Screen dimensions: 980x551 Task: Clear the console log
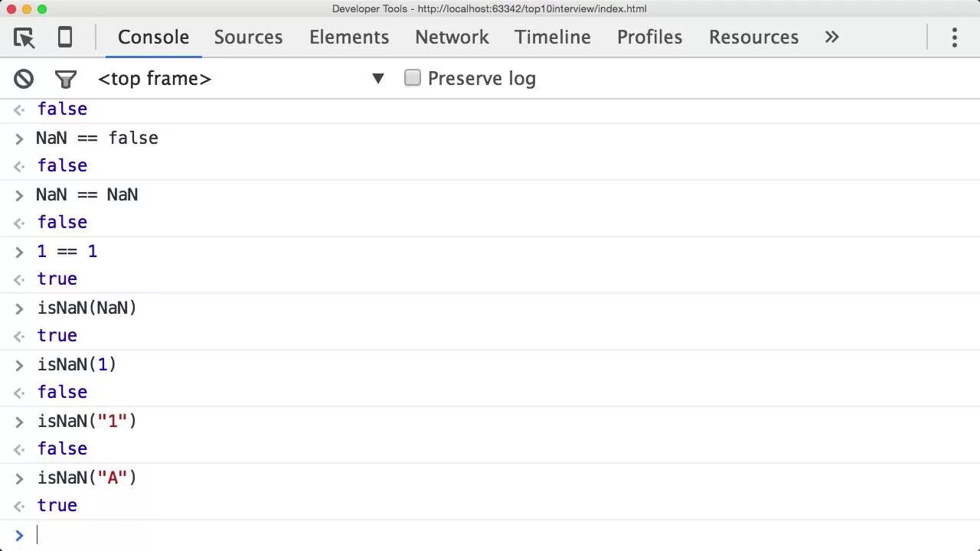(x=24, y=79)
